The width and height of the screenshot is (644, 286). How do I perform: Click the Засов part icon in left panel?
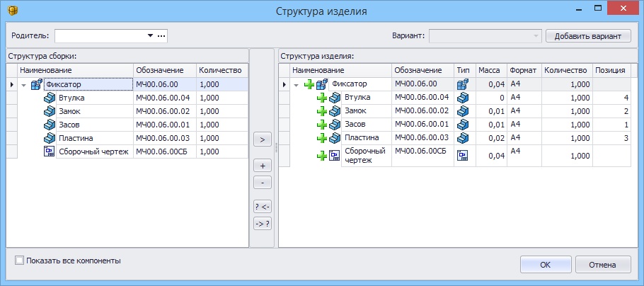tap(50, 125)
